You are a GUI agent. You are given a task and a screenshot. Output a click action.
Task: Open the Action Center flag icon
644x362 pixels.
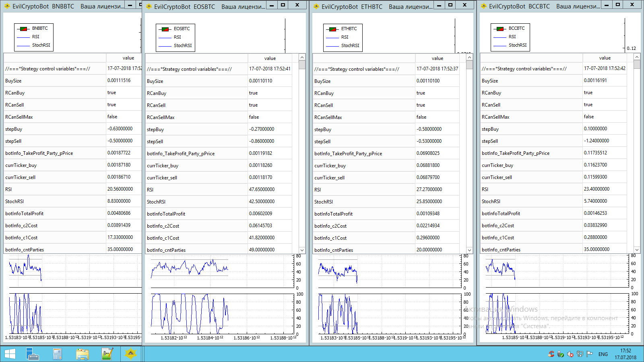tap(590, 354)
